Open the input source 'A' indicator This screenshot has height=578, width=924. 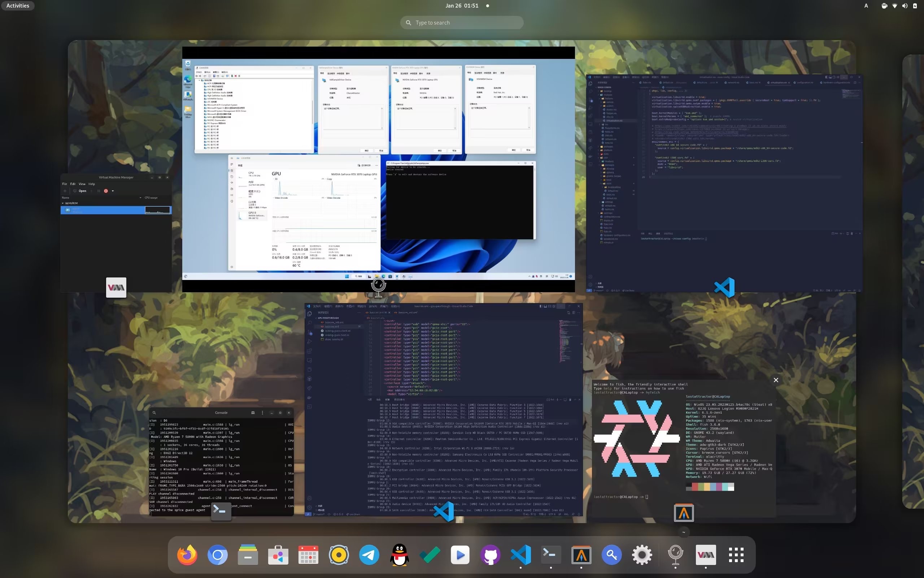(x=866, y=6)
